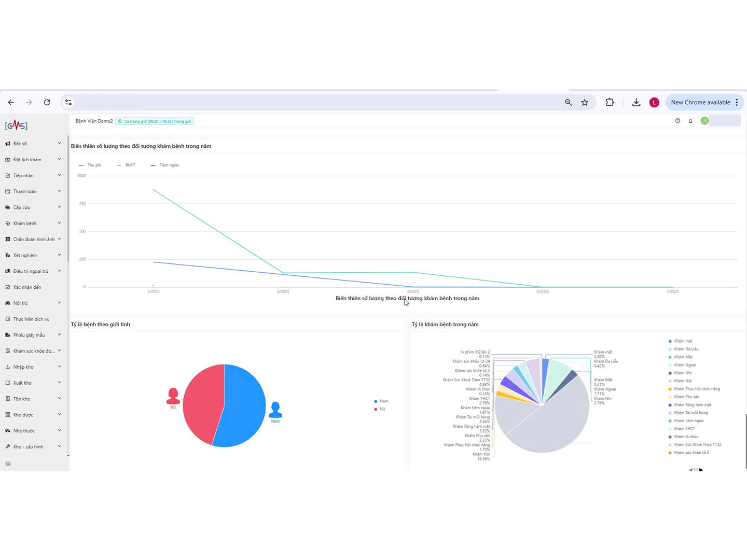This screenshot has height=560, width=747.
Task: Click the notification bell icon
Action: tap(690, 121)
